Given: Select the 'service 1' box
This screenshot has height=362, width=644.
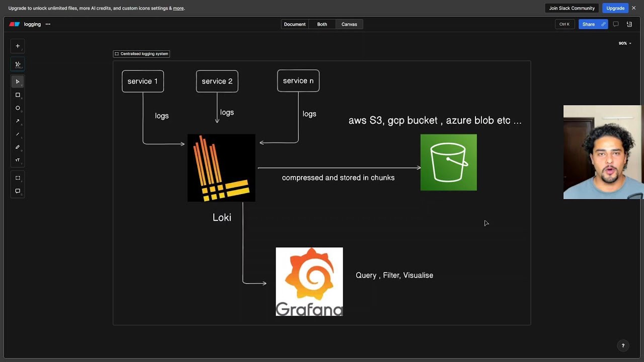Looking at the screenshot, I should click(x=143, y=81).
